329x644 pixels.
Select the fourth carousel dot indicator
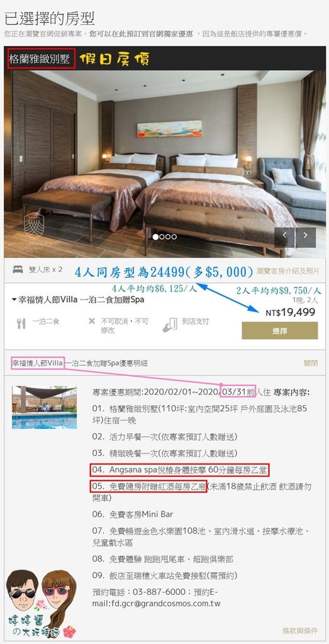(174, 236)
